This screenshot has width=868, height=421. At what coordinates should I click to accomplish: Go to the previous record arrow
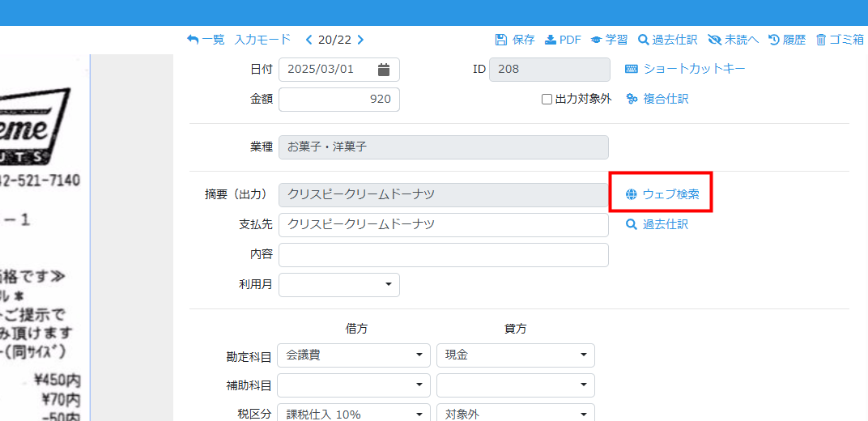coord(308,40)
